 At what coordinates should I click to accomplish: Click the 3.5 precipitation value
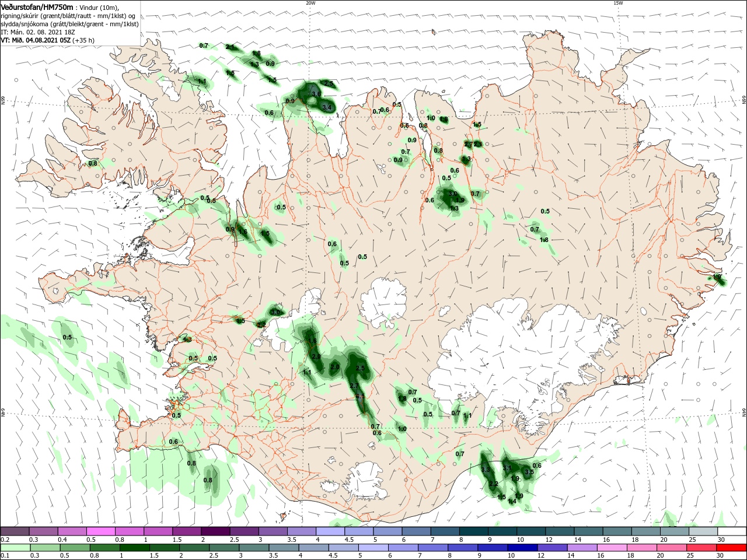click(x=529, y=471)
